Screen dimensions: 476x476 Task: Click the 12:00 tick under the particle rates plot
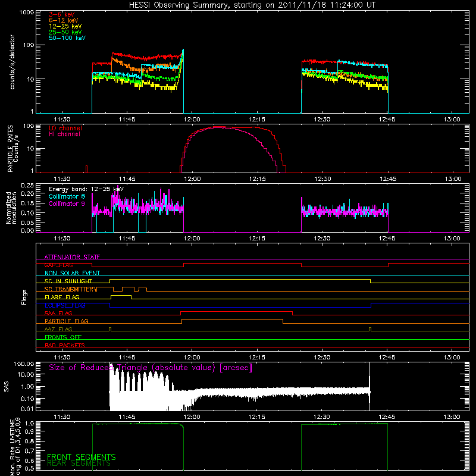pos(192,179)
